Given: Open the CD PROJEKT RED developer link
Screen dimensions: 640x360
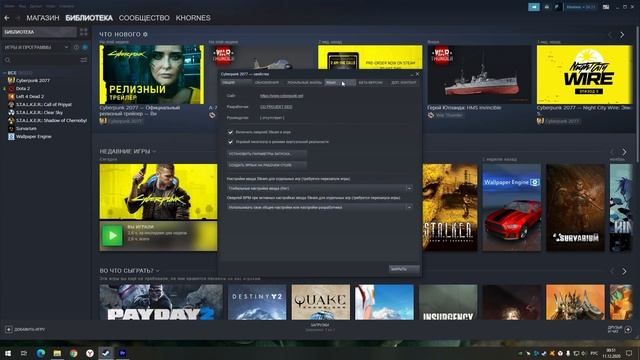Looking at the screenshot, I should click(x=276, y=107).
